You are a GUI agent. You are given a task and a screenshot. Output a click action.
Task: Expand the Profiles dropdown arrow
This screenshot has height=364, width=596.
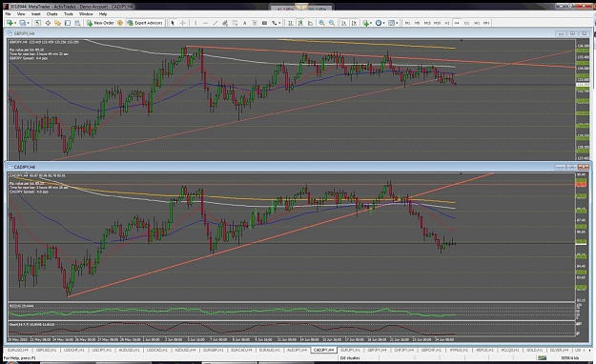28,23
